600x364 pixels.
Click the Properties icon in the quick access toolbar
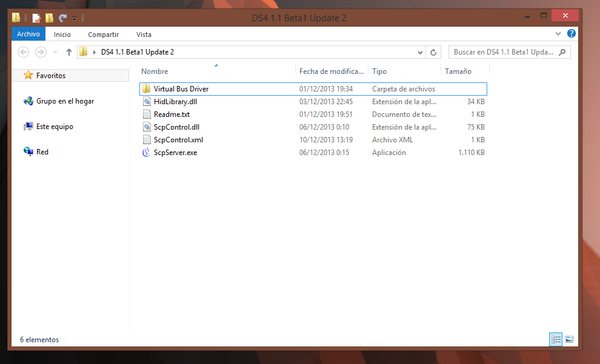(37, 18)
